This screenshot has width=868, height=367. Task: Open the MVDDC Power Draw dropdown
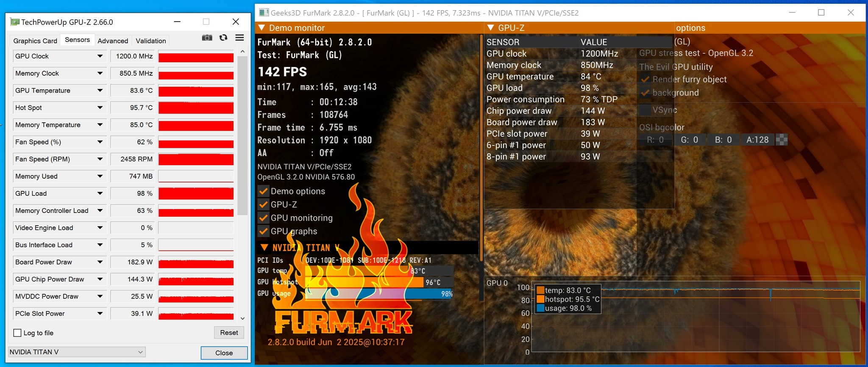(x=100, y=297)
